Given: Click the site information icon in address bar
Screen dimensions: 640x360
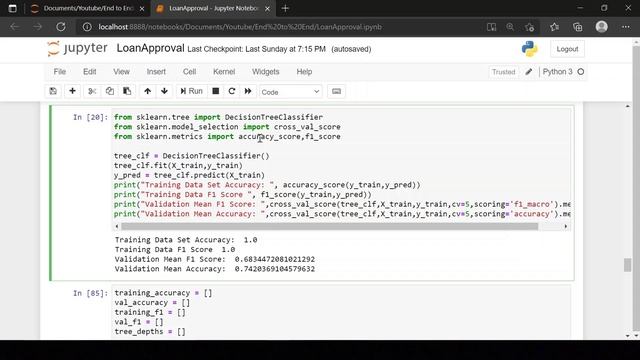Looking at the screenshot, I should point(87,27).
